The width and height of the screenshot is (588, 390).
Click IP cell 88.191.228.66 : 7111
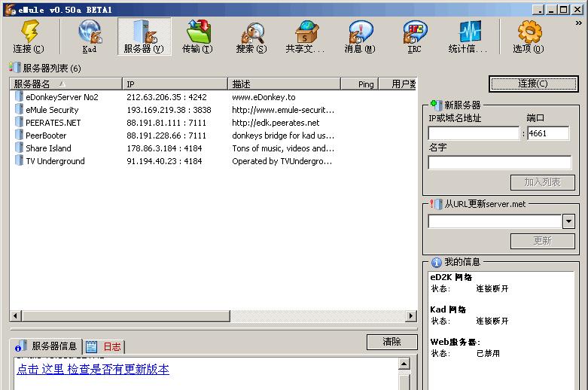166,136
